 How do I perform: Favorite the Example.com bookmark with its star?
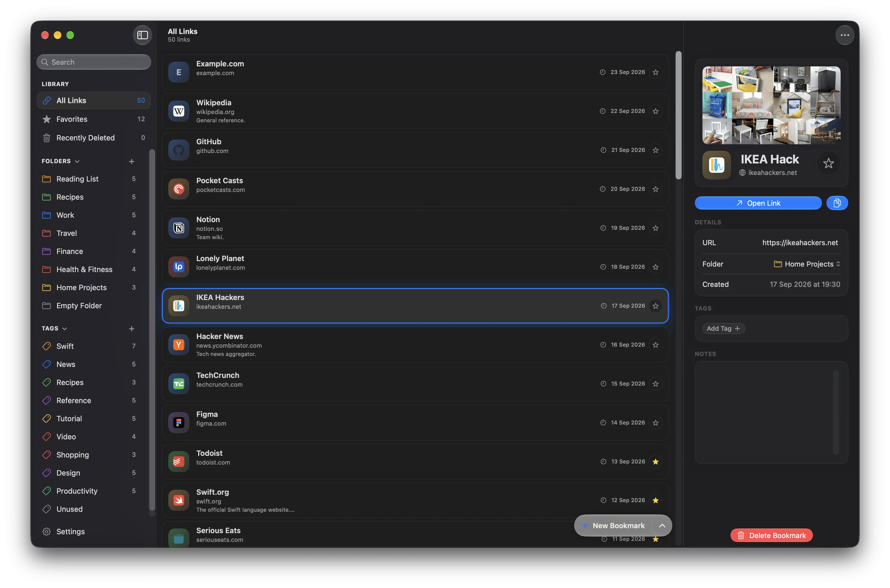point(655,72)
